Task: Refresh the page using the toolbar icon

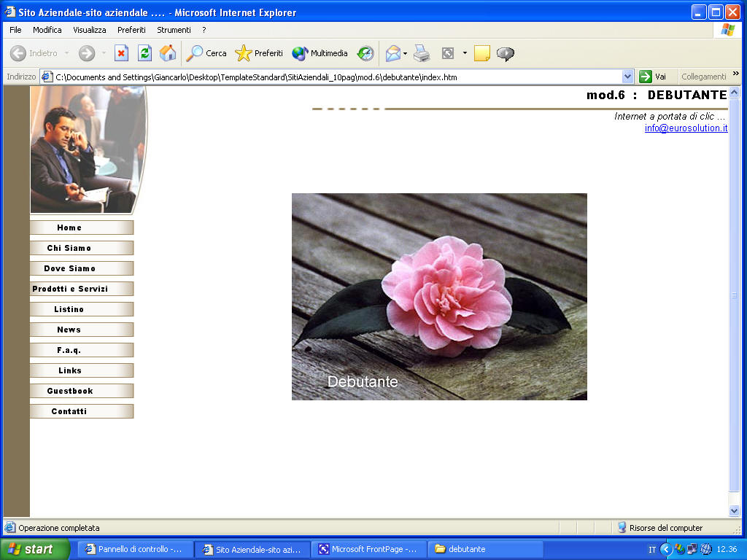Action: click(x=145, y=53)
